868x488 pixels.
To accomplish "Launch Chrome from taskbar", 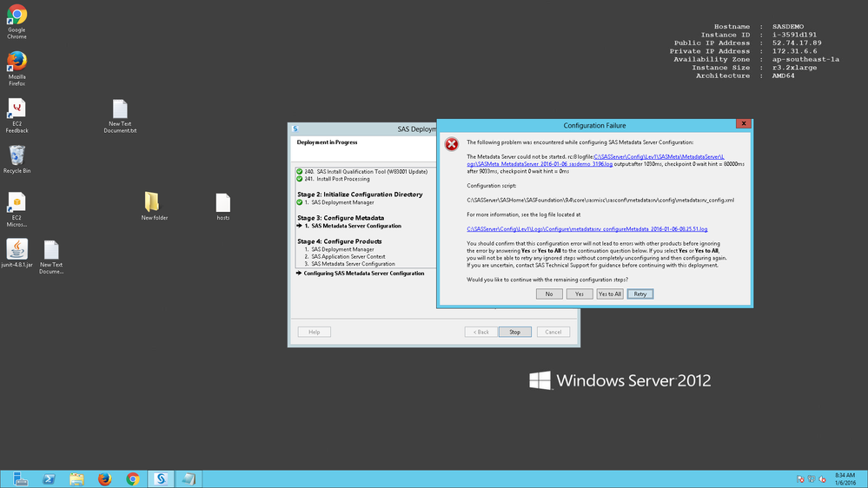I will 133,479.
